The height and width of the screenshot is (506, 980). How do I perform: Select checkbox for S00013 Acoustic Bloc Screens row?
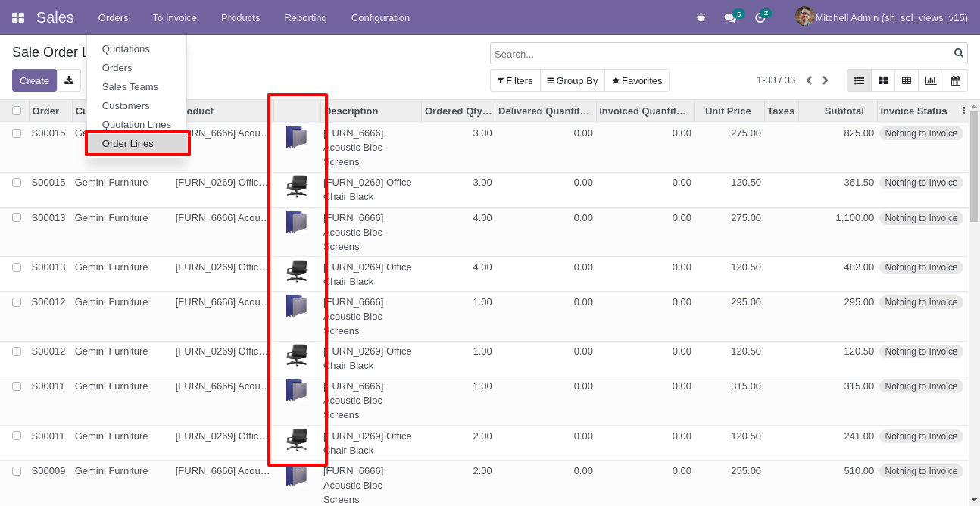(17, 217)
